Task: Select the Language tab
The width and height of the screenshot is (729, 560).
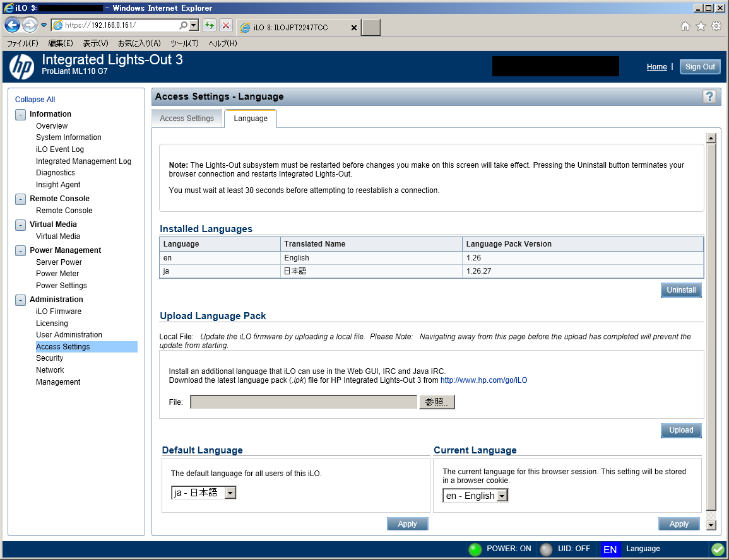Action: pos(251,119)
